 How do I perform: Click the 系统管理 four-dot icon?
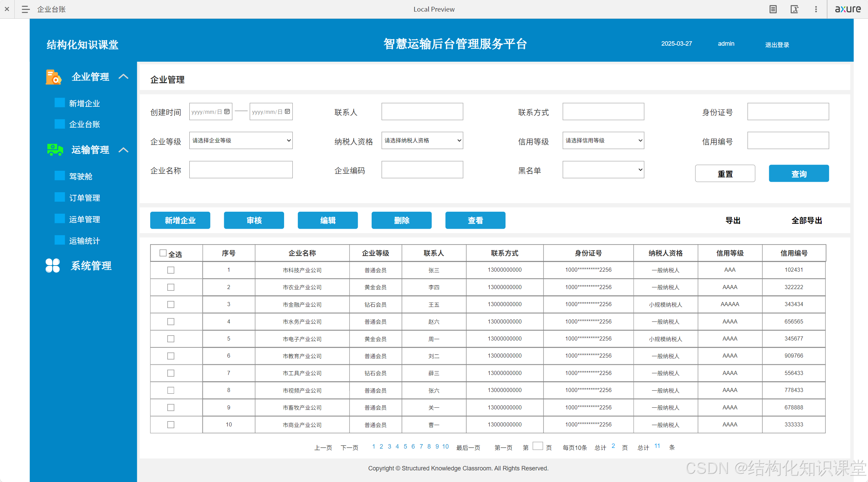point(53,266)
